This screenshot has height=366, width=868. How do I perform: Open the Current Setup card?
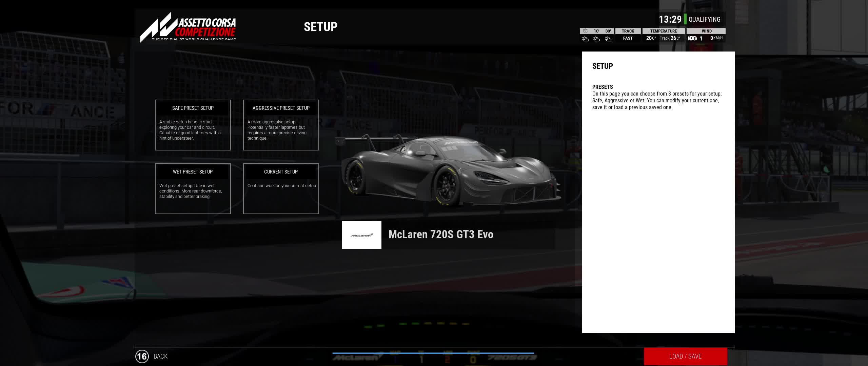coord(281,188)
